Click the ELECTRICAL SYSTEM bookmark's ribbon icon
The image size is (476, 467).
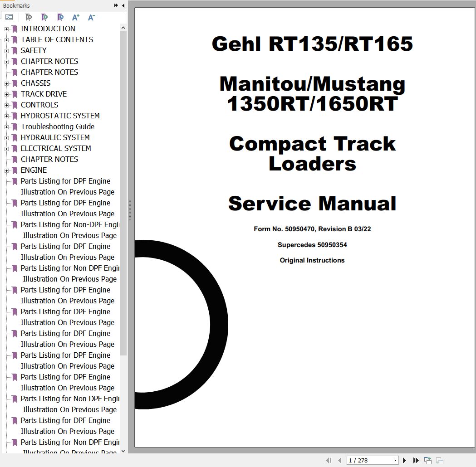[14, 149]
